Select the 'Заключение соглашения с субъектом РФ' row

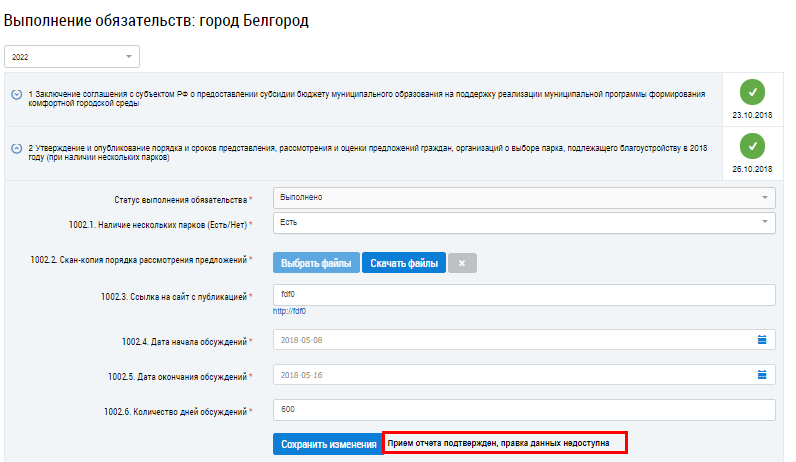[370, 96]
